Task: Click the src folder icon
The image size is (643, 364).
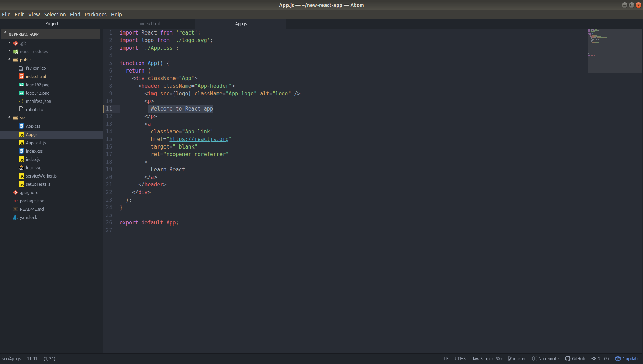Action: pyautogui.click(x=16, y=118)
